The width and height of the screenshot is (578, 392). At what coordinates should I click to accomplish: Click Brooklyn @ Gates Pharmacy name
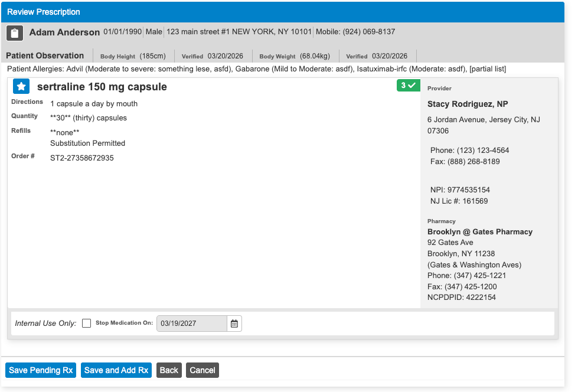(479, 231)
